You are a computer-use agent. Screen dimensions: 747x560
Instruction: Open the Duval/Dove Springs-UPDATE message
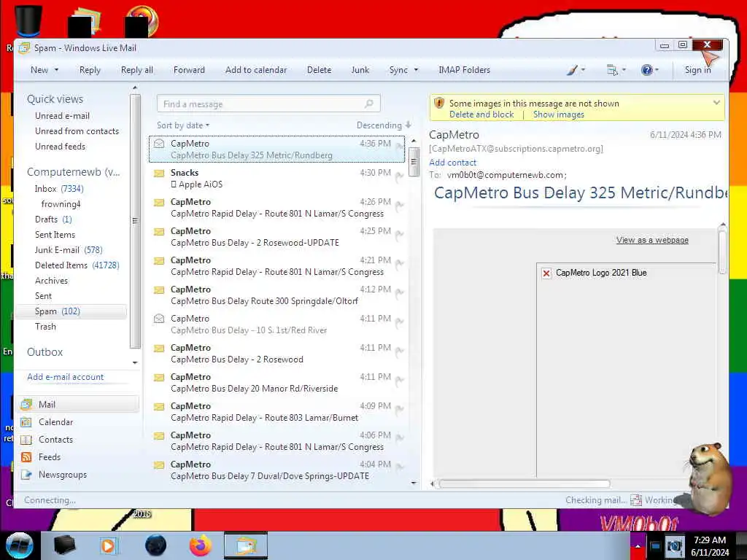pyautogui.click(x=276, y=470)
